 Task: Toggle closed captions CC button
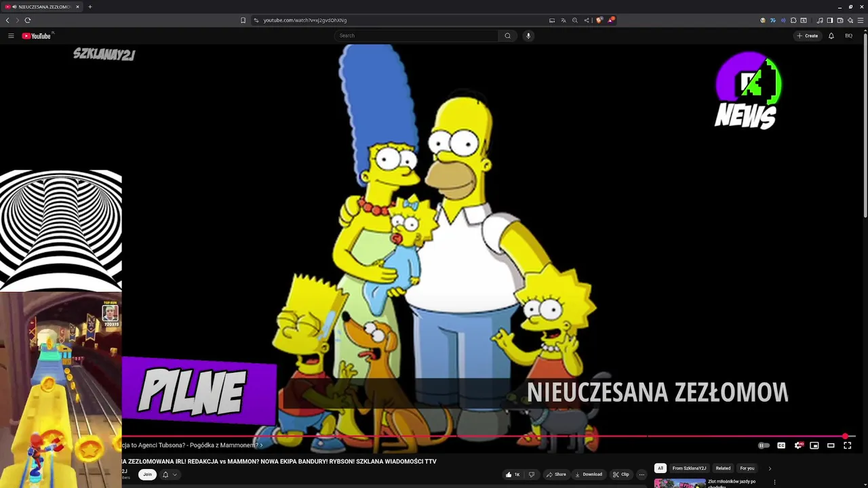[781, 445]
